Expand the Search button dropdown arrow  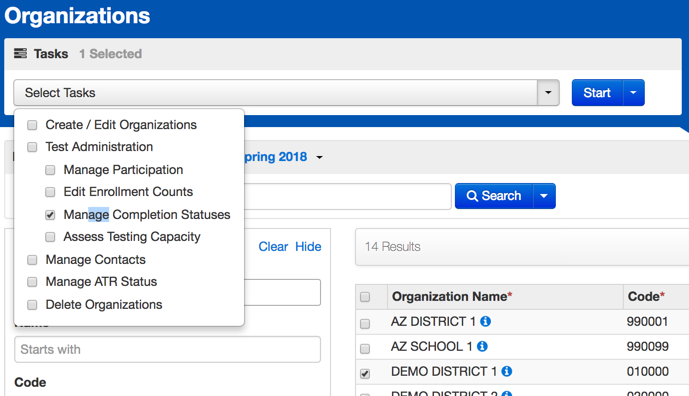(544, 196)
